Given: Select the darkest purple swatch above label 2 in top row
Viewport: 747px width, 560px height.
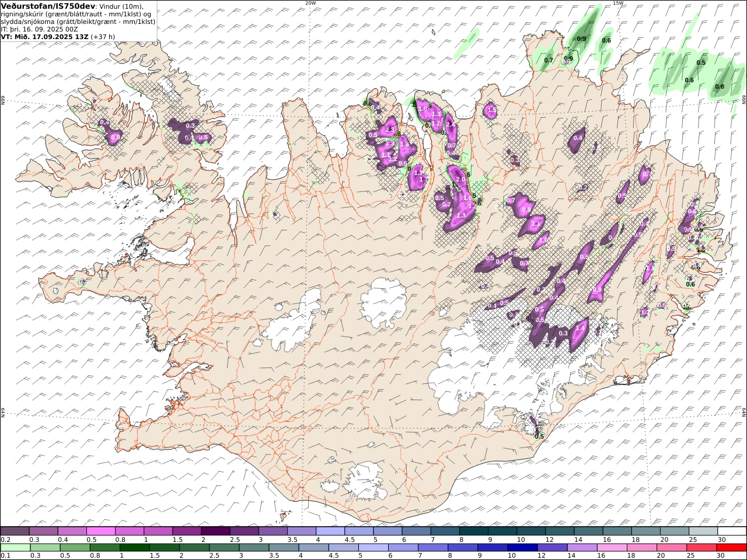Looking at the screenshot, I should (215, 531).
